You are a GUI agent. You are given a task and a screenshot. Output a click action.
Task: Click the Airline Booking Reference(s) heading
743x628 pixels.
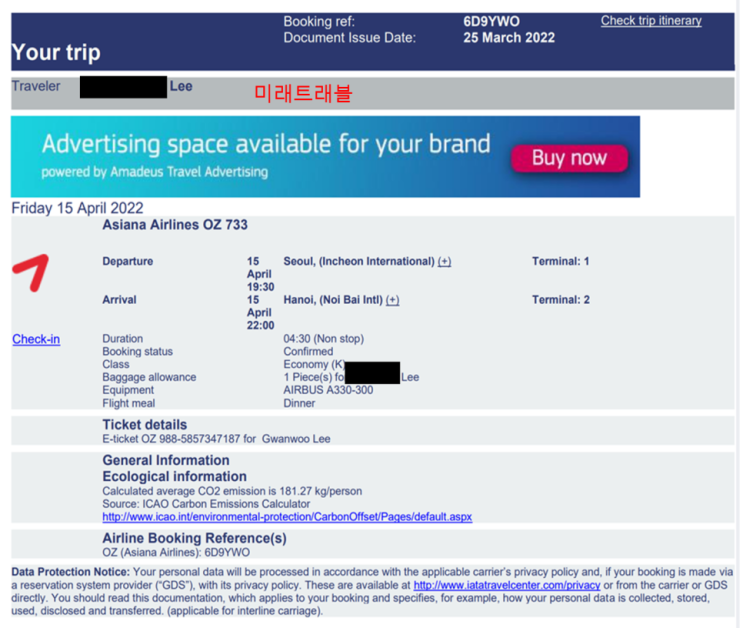pyautogui.click(x=194, y=538)
